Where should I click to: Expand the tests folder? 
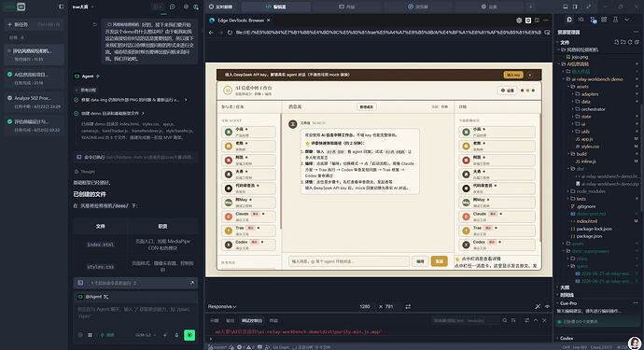(581, 199)
